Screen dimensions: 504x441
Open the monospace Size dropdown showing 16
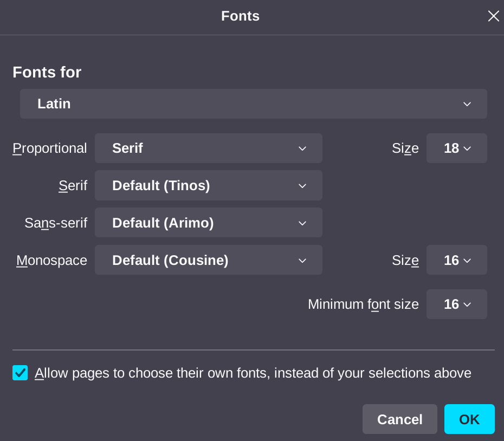pos(456,261)
